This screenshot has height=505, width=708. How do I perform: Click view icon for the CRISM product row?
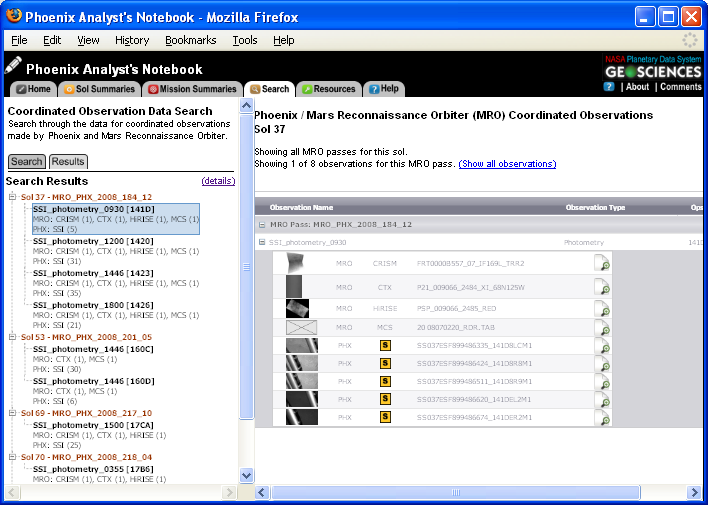point(602,264)
